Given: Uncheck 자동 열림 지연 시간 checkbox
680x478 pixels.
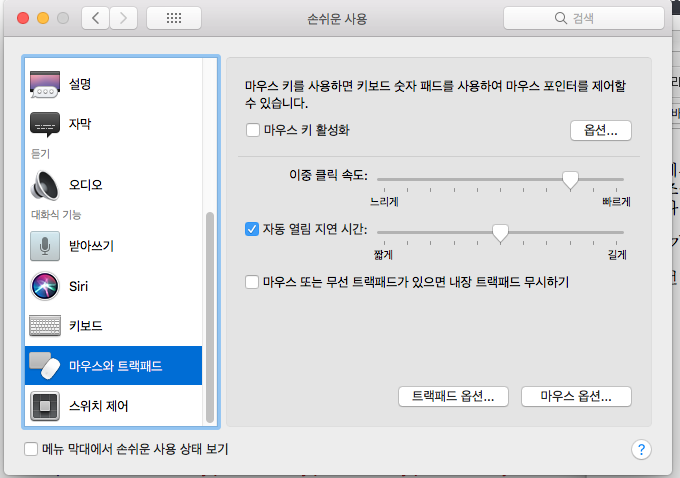Looking at the screenshot, I should (x=252, y=229).
